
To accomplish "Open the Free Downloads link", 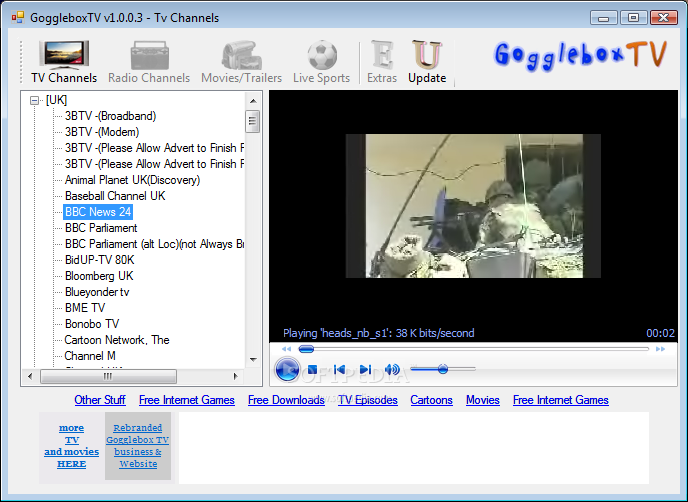I will coord(286,400).
